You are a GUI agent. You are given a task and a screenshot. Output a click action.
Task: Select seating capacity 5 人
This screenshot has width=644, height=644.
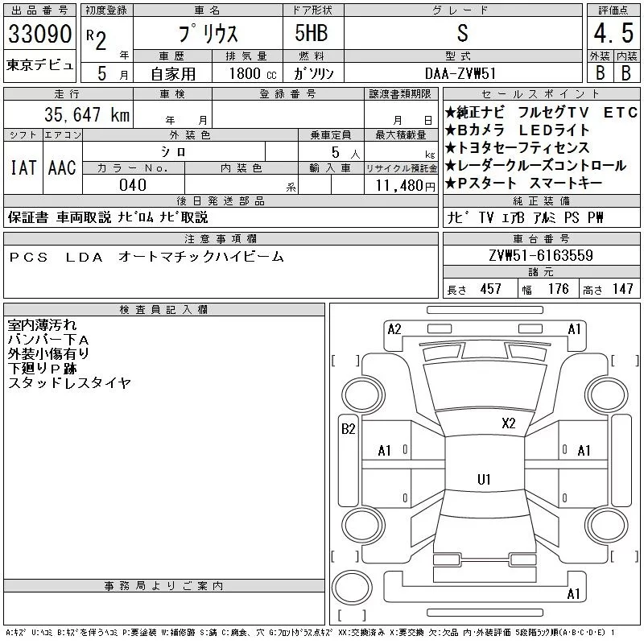click(345, 152)
